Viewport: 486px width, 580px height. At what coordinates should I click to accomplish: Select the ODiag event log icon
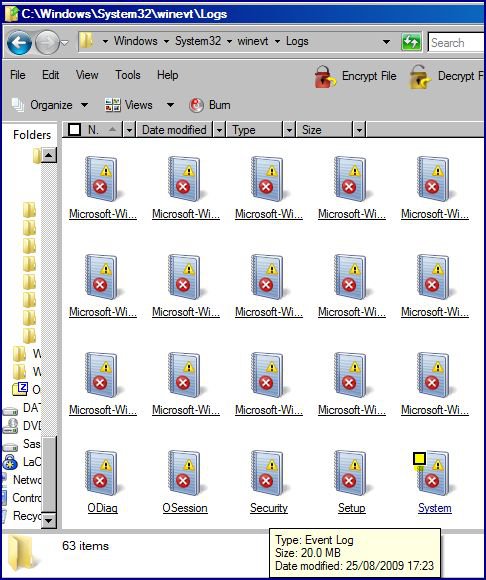pos(101,473)
